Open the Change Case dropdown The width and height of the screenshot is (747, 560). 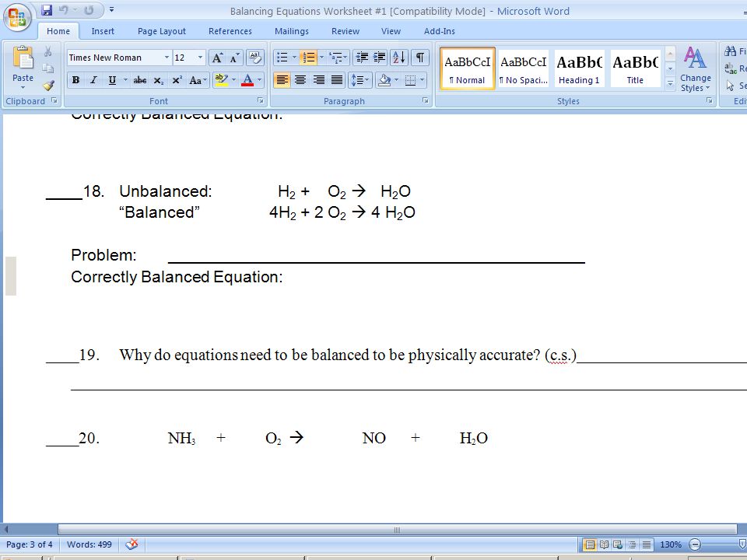click(198, 80)
